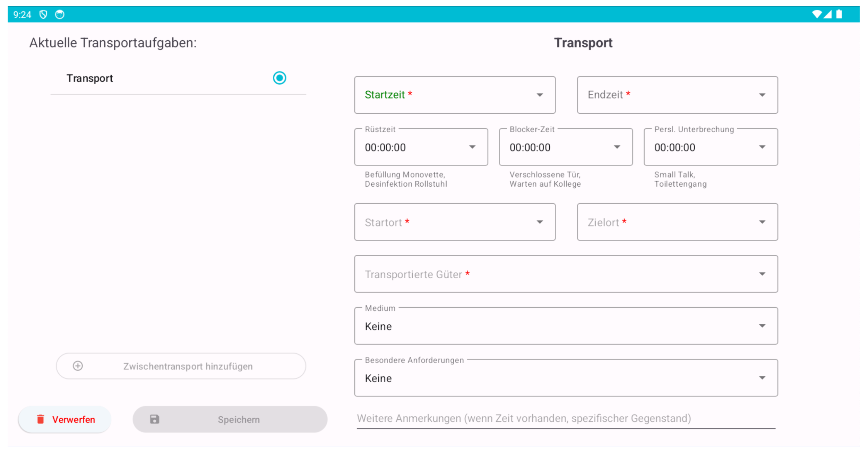
Task: Tap the battery icon in status bar
Action: (x=839, y=14)
